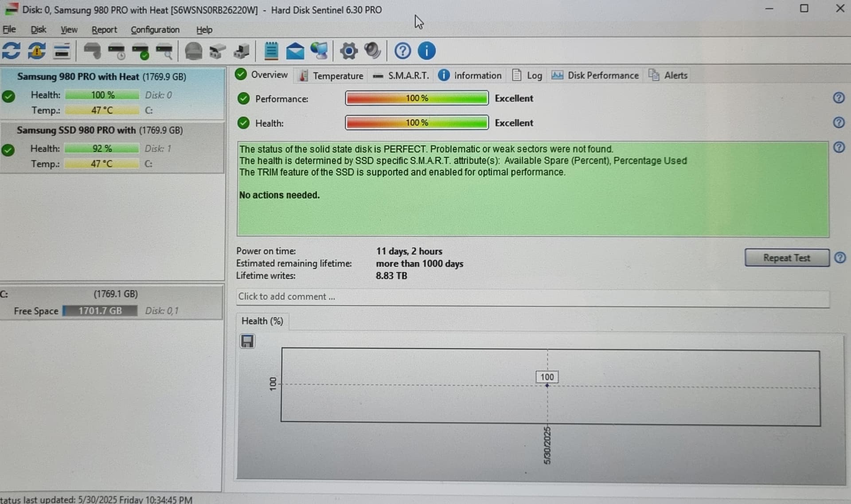Screen dimensions: 851x504
Task: Open the Configuration menu
Action: click(x=155, y=30)
